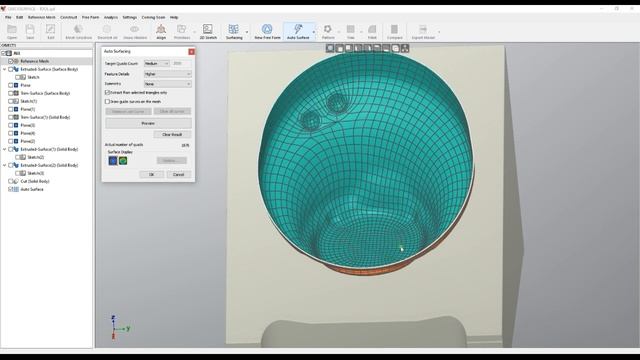
Task: Open the File menu
Action: tap(8, 18)
